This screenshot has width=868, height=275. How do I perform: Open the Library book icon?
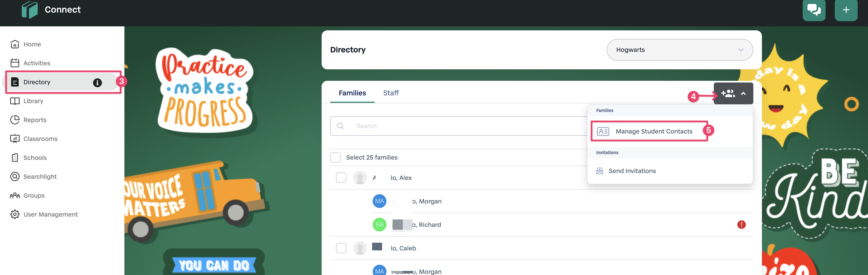15,101
